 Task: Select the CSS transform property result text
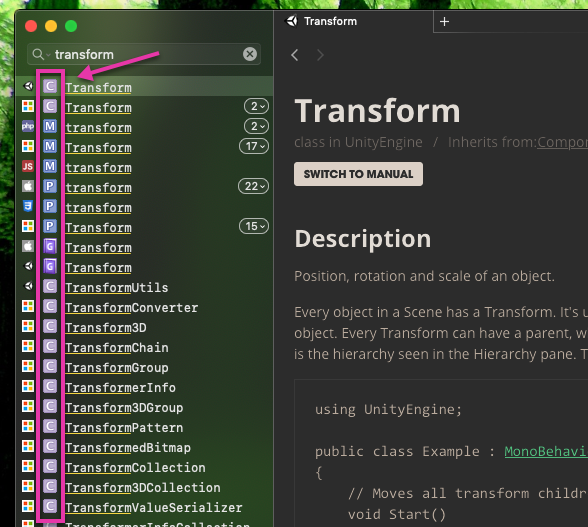click(x=98, y=207)
